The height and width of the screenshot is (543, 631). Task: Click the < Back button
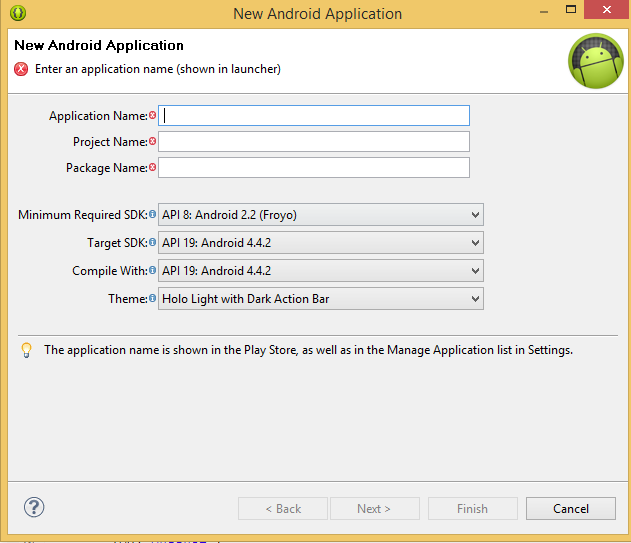pyautogui.click(x=283, y=509)
